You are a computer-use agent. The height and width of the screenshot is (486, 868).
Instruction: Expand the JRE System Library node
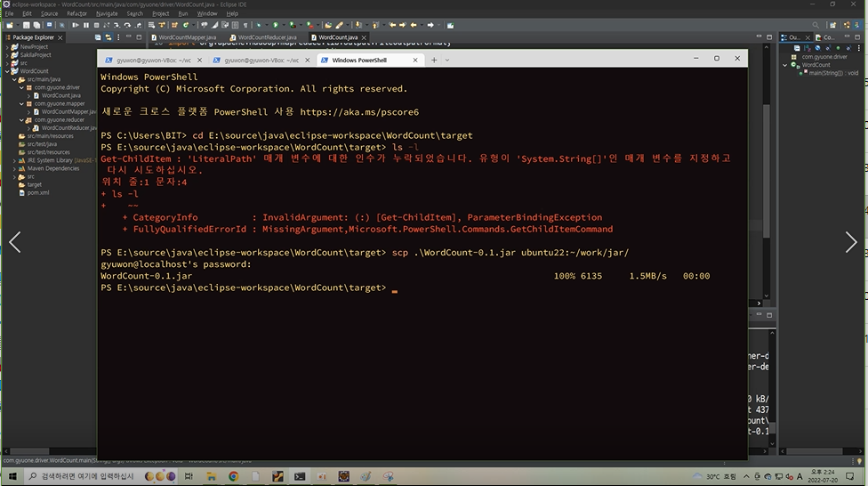14,160
